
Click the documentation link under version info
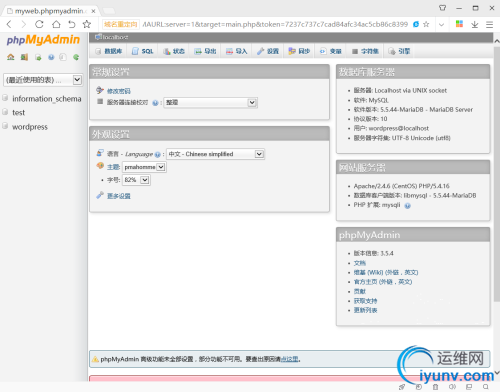tap(360, 263)
